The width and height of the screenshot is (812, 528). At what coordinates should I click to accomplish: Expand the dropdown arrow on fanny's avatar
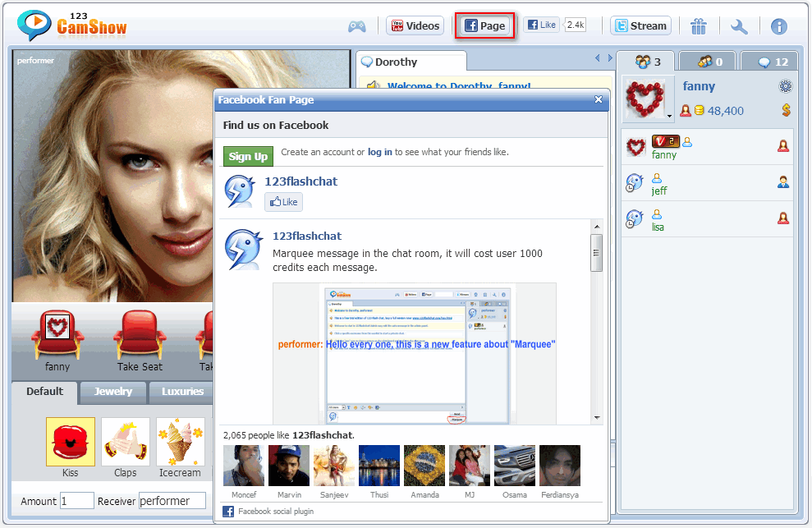pyautogui.click(x=669, y=117)
